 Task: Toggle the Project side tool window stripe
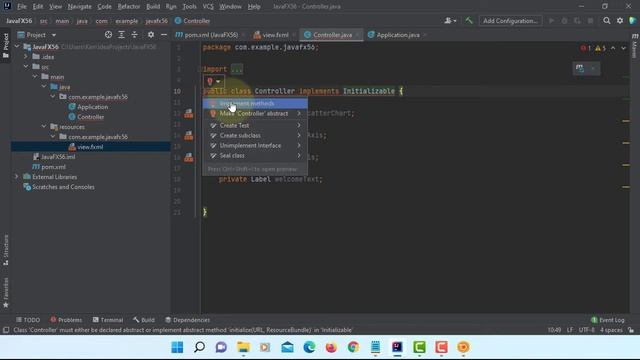click(6, 45)
